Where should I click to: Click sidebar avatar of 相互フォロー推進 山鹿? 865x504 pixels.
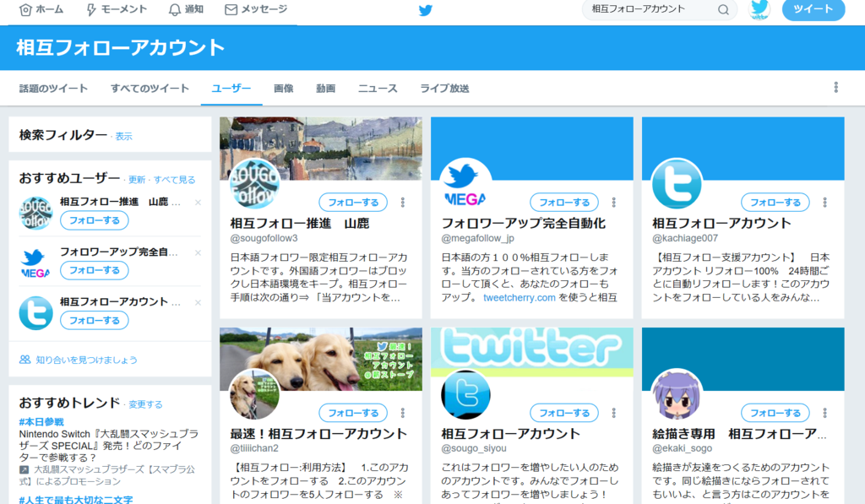(35, 213)
